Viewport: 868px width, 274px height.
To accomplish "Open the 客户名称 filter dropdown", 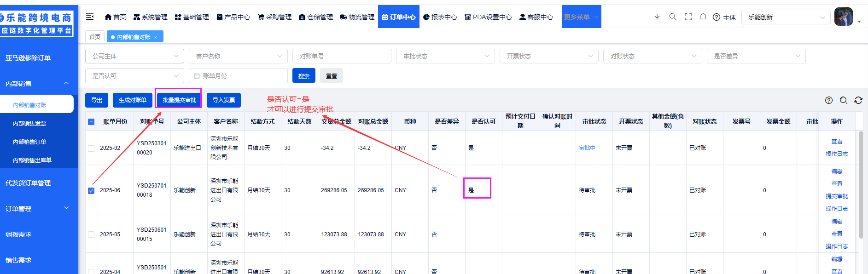I will [238, 56].
